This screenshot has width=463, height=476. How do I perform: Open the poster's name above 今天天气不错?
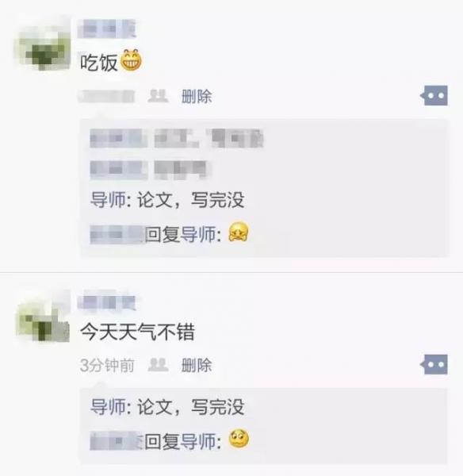(106, 302)
